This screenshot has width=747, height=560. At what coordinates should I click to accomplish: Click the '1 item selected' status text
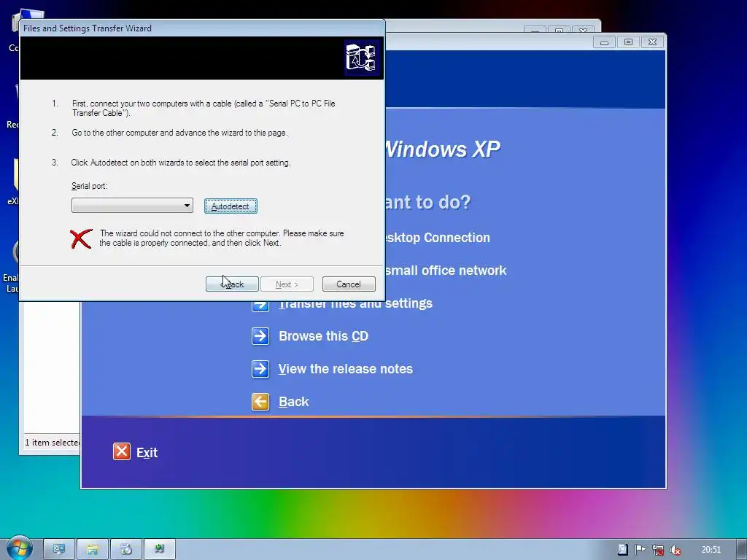pyautogui.click(x=53, y=443)
